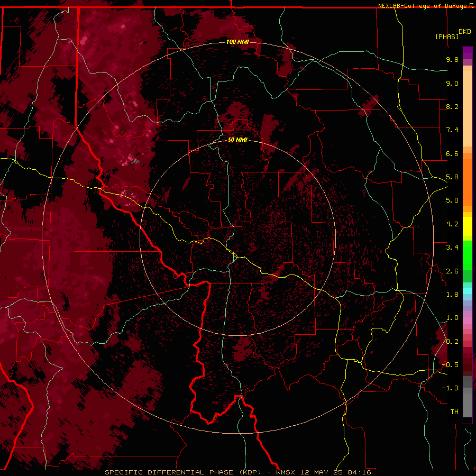The height and width of the screenshot is (476, 476).
Task: Click the 1.0 scale value
Action: pos(452,318)
